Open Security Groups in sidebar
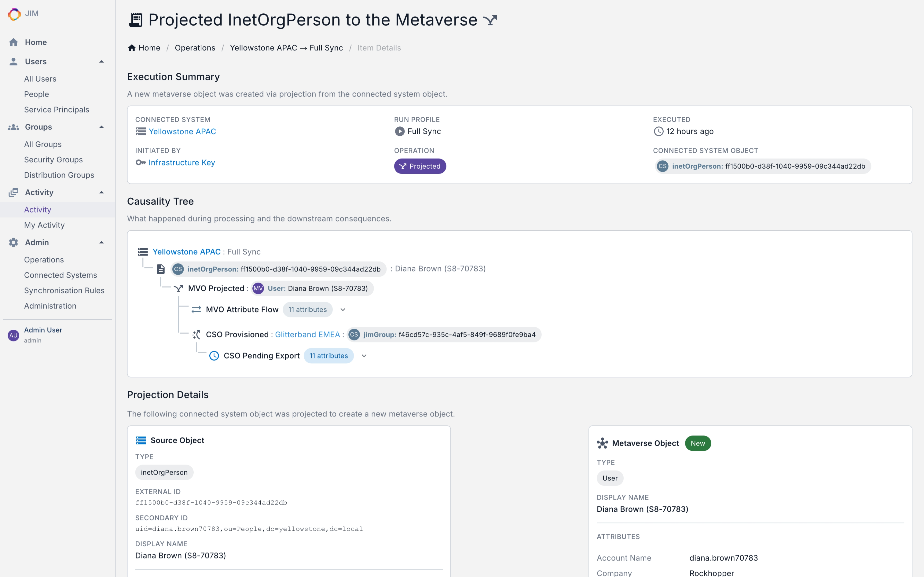 click(54, 160)
